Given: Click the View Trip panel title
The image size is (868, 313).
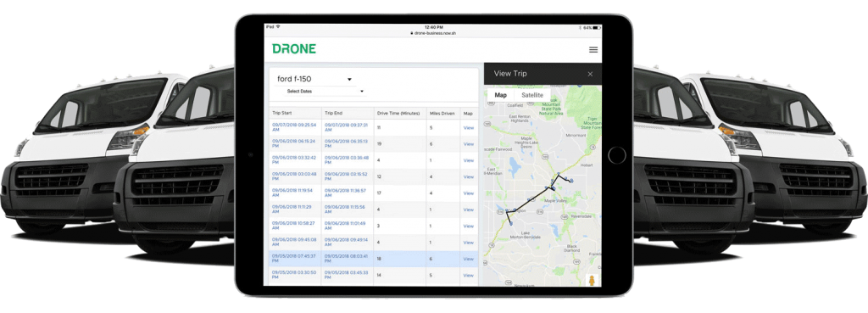Looking at the screenshot, I should [x=510, y=74].
